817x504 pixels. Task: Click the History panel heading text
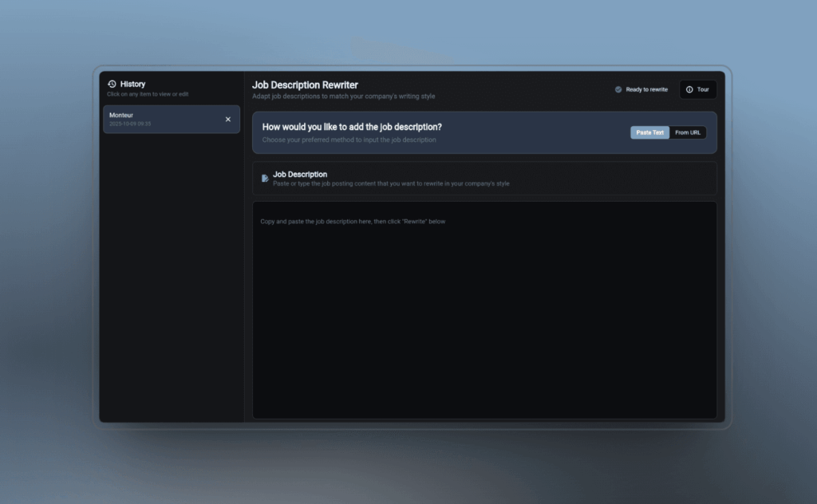tap(132, 84)
